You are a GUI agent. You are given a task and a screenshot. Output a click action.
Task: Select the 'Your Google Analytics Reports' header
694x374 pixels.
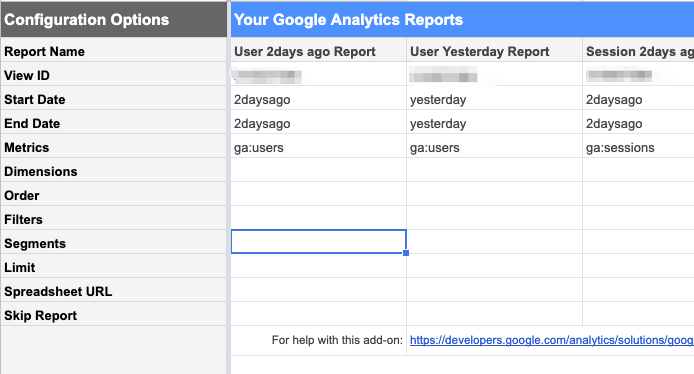(462, 19)
